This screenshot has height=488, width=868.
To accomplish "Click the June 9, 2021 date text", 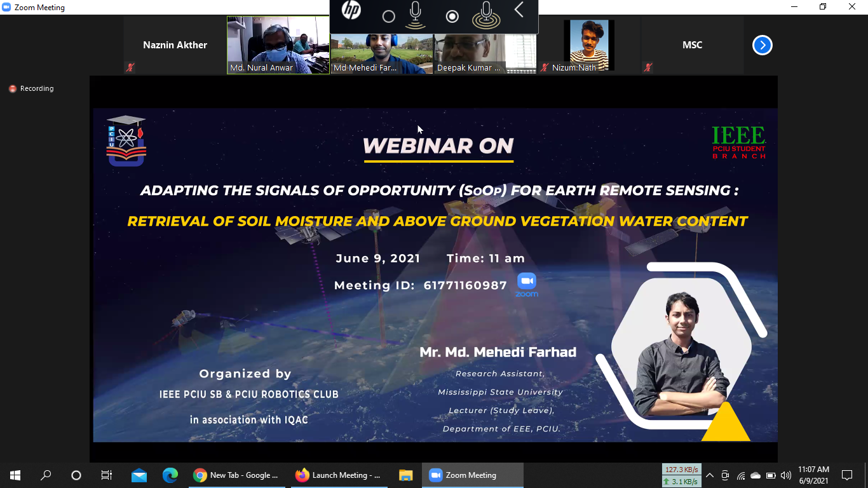I will tap(378, 259).
